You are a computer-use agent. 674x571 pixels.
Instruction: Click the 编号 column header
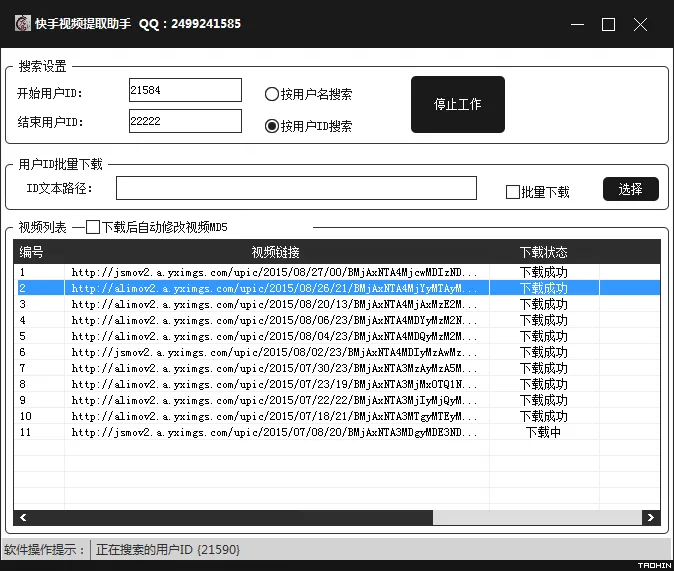click(32, 252)
